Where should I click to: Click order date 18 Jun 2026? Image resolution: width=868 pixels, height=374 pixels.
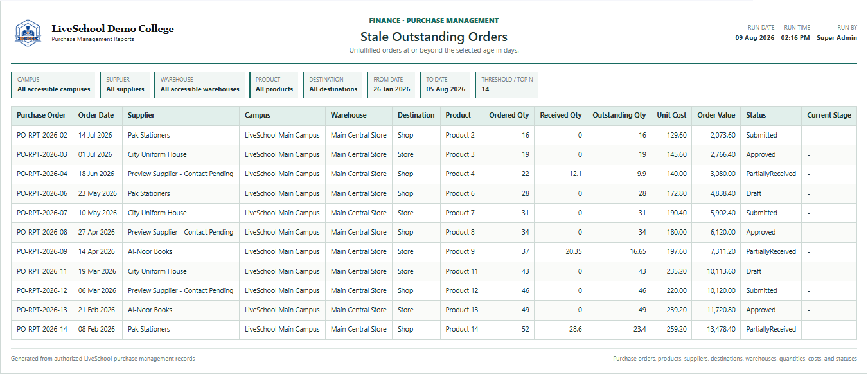click(96, 174)
